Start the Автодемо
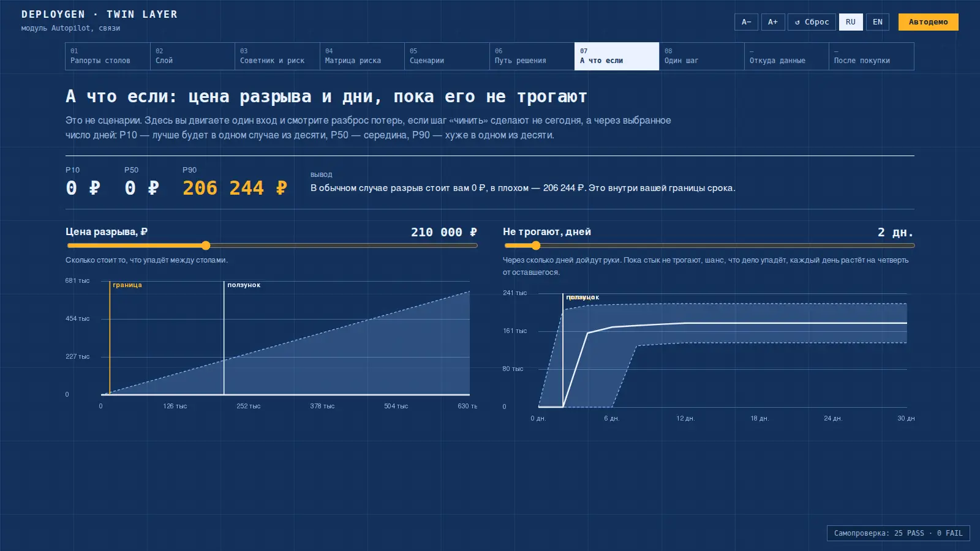The height and width of the screenshot is (551, 980). [x=929, y=22]
